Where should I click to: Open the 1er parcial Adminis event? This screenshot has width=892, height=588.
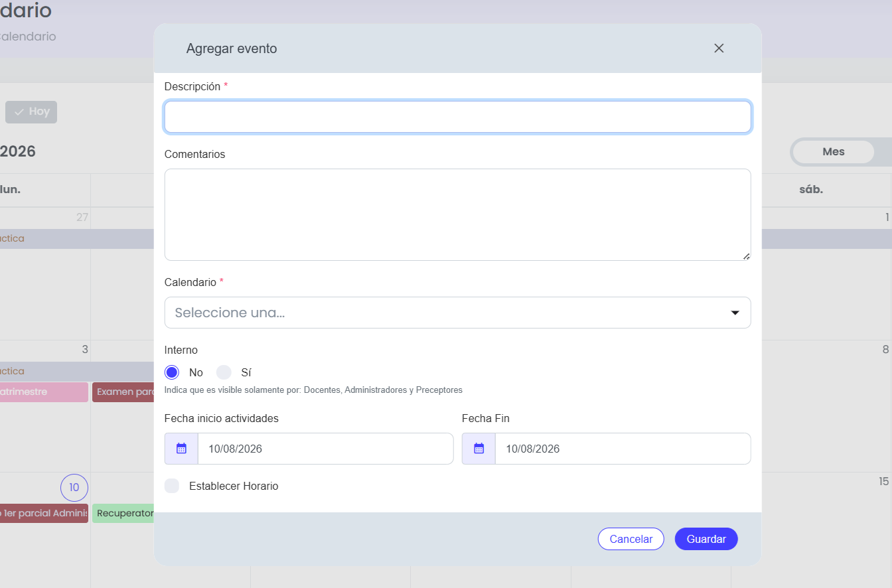44,513
